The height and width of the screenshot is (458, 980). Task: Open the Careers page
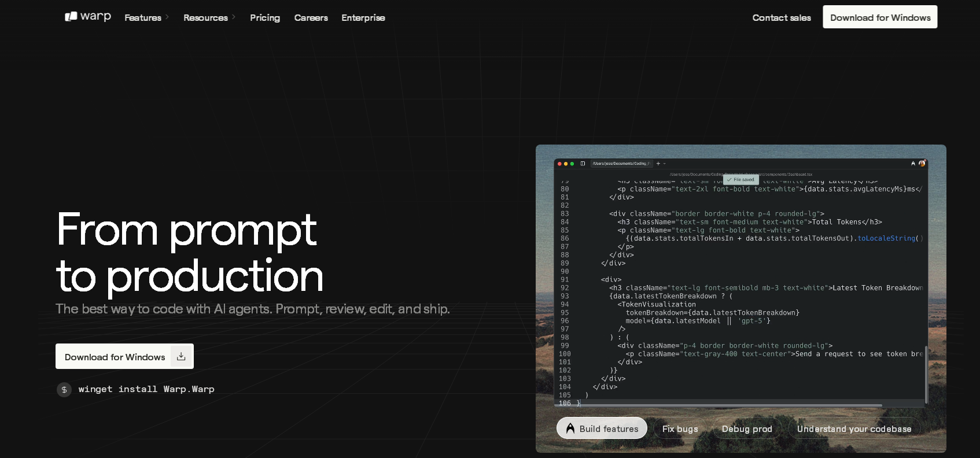point(311,17)
